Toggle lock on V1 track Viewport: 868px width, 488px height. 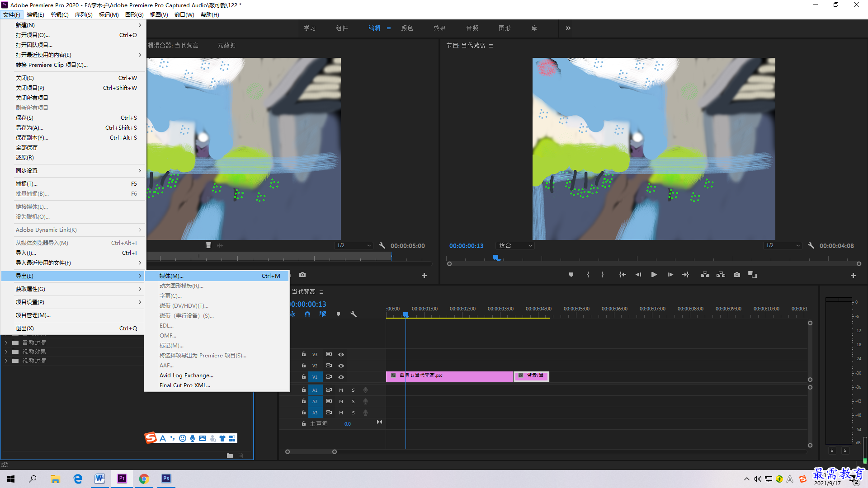click(304, 376)
